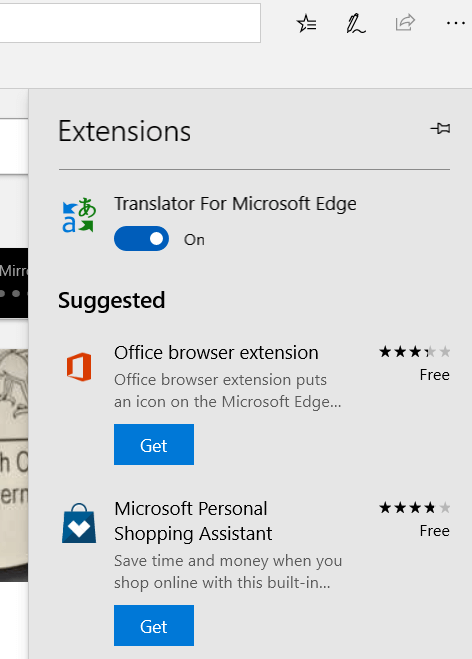Click the Shopping Assistant description text
Viewport: 472px width, 659px height.
tap(228, 572)
